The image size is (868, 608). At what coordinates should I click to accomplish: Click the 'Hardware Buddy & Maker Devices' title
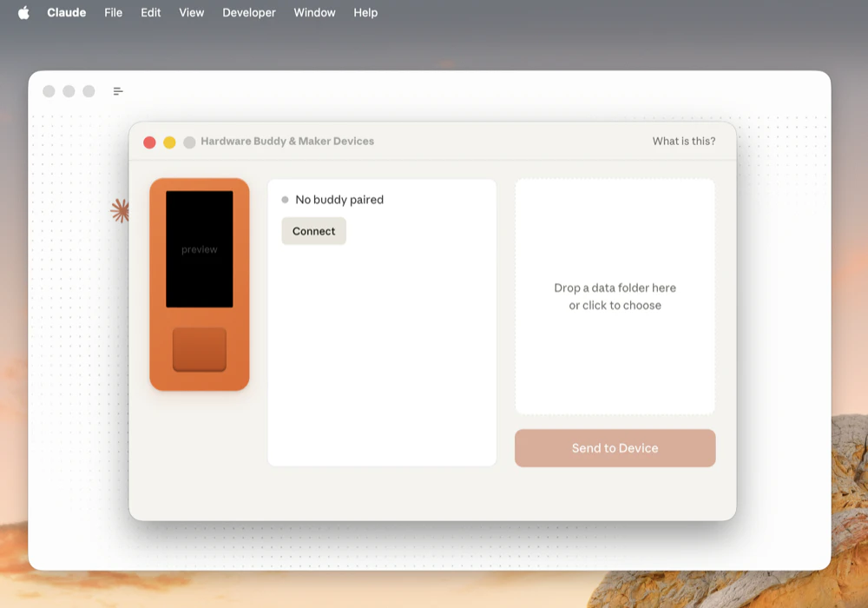[286, 141]
